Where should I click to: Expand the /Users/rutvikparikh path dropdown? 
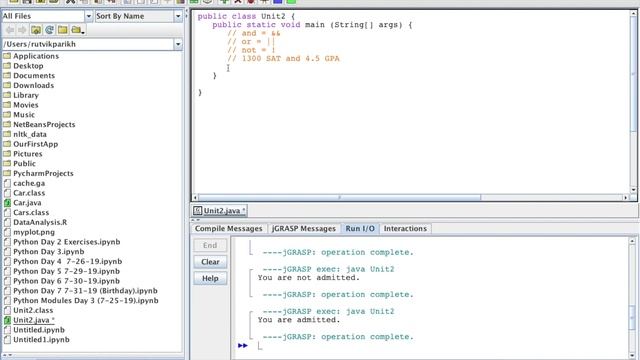tap(178, 44)
